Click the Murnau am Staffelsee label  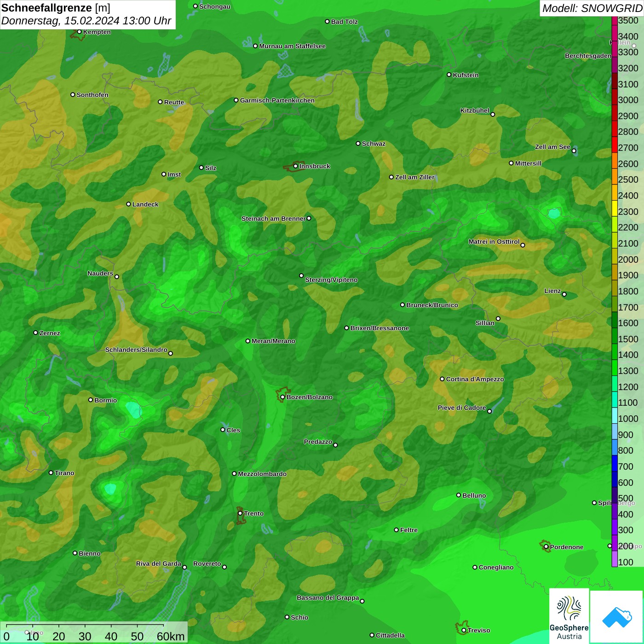pos(293,46)
